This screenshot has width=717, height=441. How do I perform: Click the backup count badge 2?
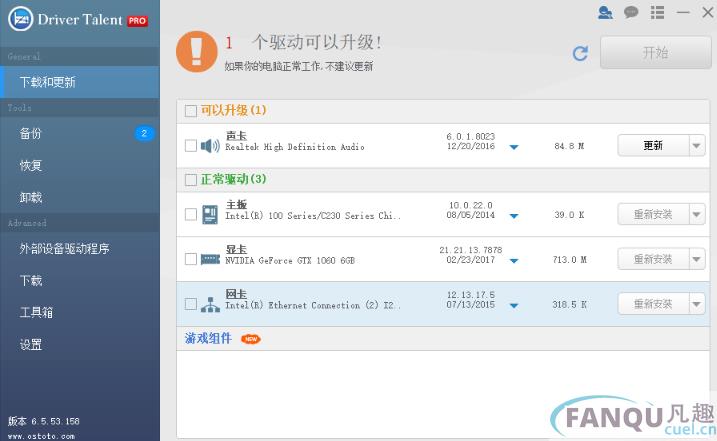(144, 134)
